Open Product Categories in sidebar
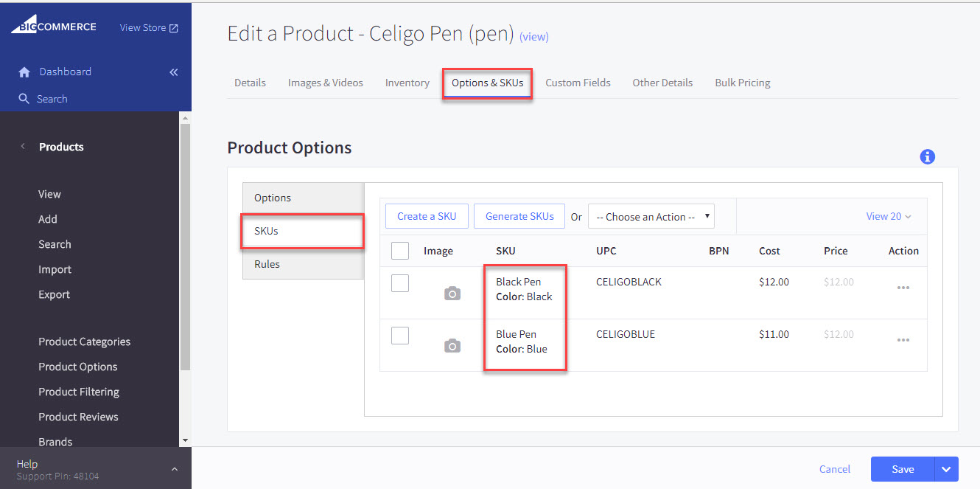Viewport: 980px width, 489px height. [x=85, y=341]
